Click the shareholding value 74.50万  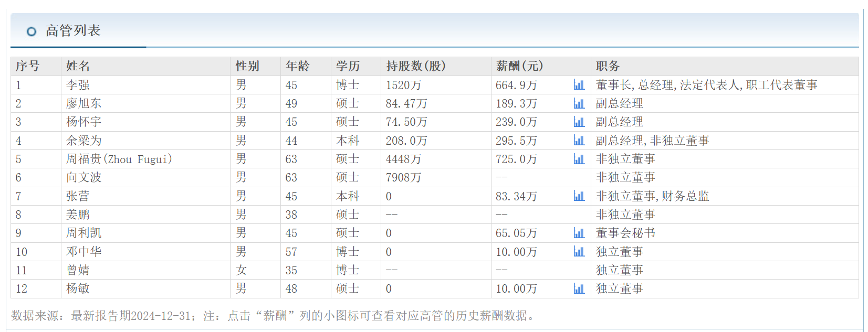(406, 122)
